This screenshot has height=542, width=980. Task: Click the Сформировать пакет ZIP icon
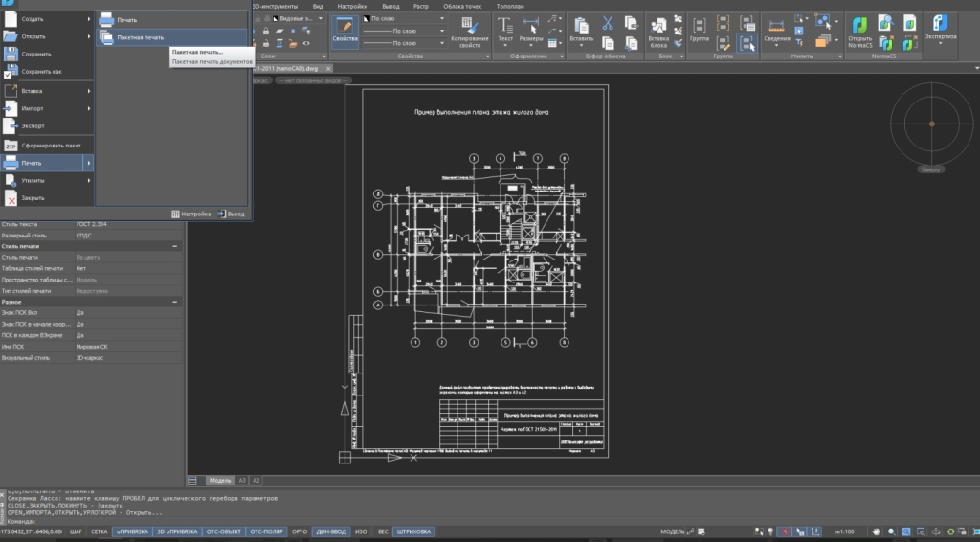coord(11,146)
